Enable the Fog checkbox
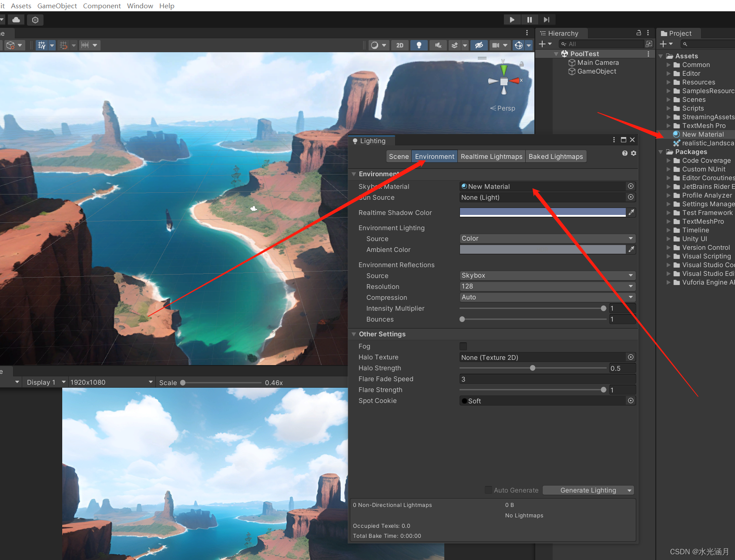This screenshot has height=560, width=735. pyautogui.click(x=463, y=346)
